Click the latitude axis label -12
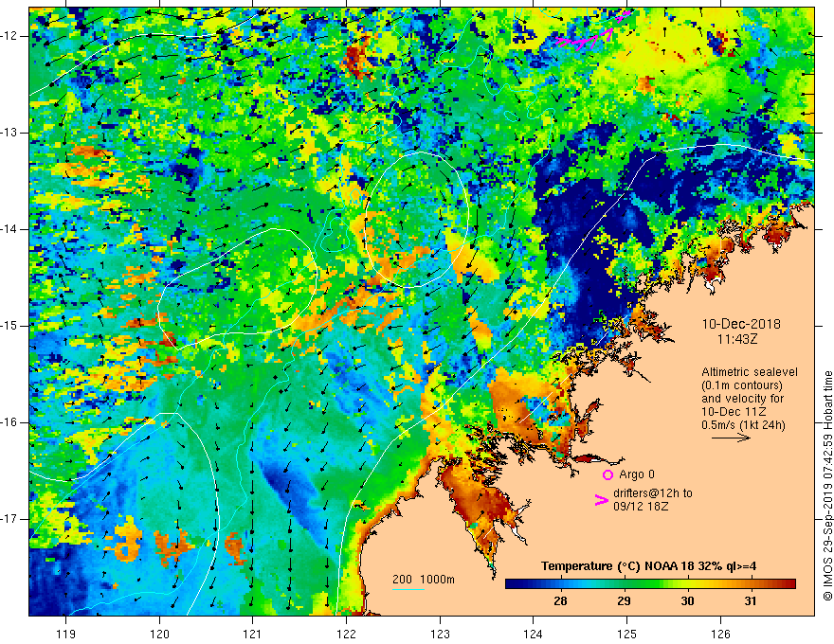Image resolution: width=834 pixels, height=644 pixels. click(x=9, y=36)
